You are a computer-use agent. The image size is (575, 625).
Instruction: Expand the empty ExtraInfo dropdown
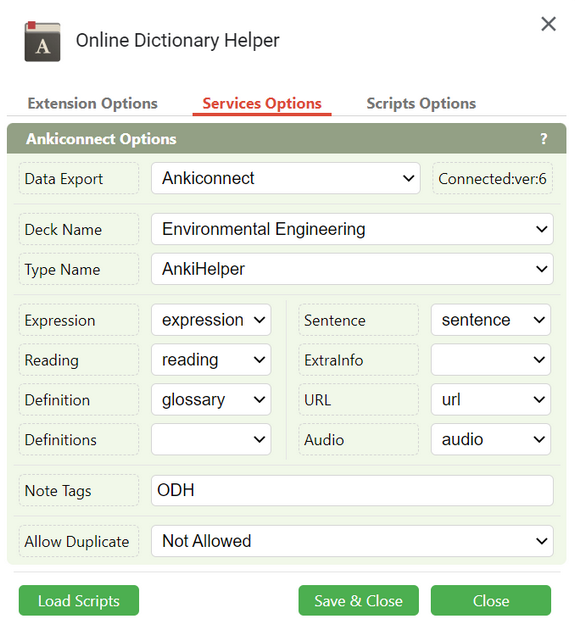(x=491, y=360)
